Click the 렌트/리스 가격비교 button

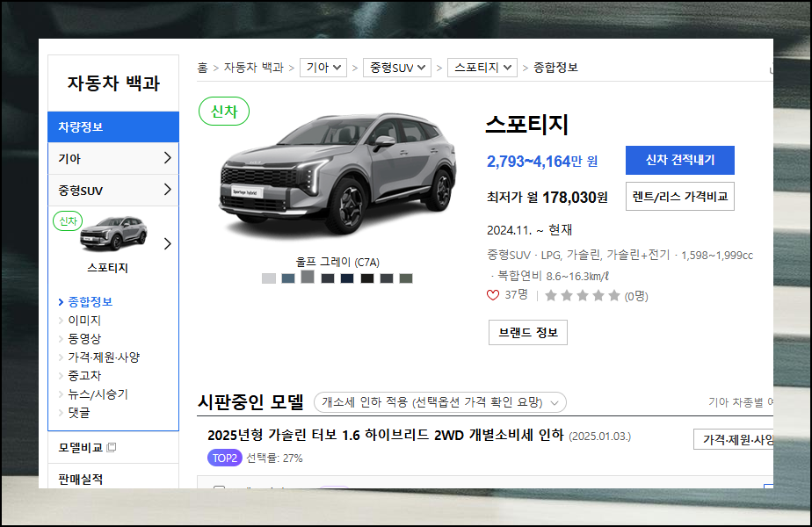coord(680,196)
